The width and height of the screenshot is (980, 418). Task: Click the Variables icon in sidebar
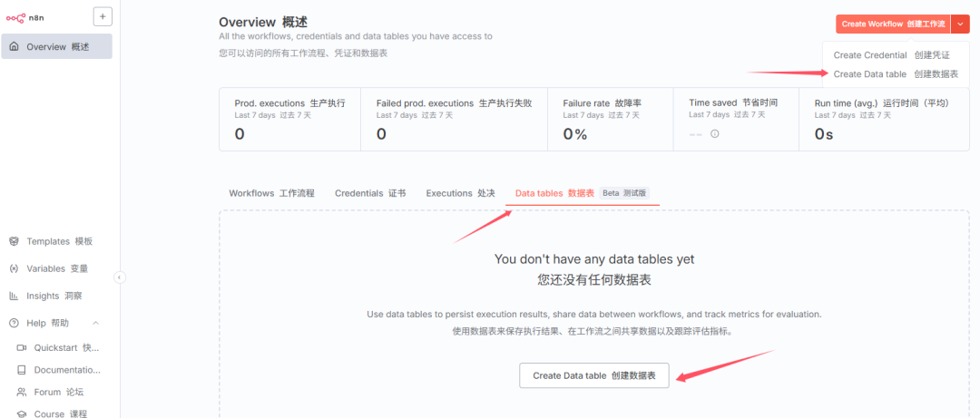[x=14, y=268]
